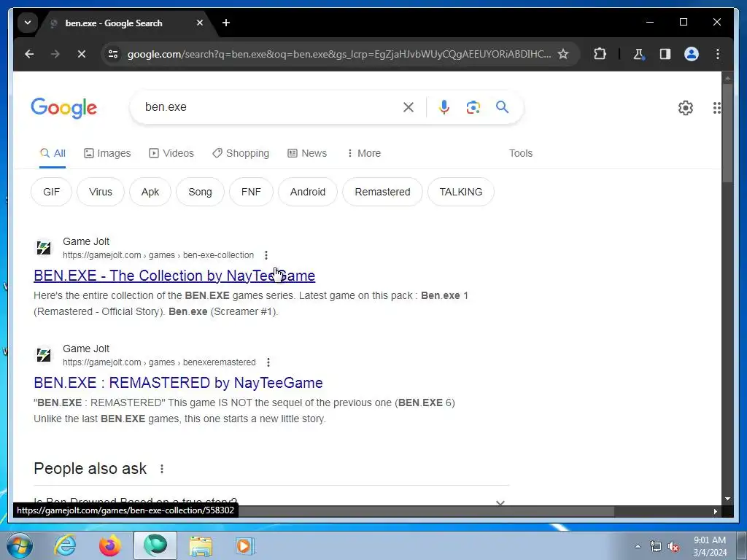Open Chrome three-dot menu
Image resolution: width=747 pixels, height=560 pixels.
click(718, 54)
